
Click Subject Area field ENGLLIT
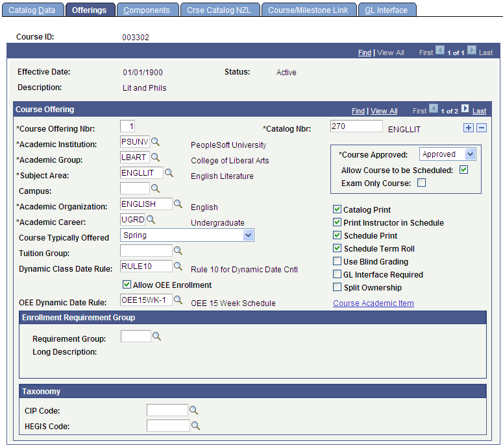[141, 172]
